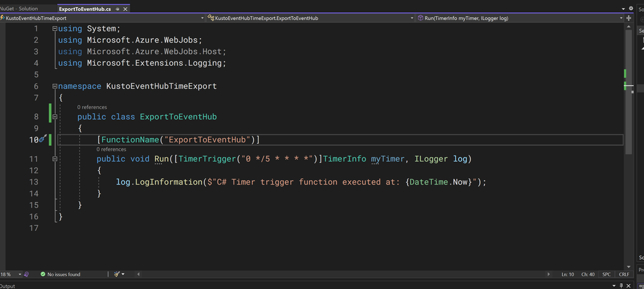Click using Microsoft.Azure.WebJobs.Host on line 3

pos(142,52)
